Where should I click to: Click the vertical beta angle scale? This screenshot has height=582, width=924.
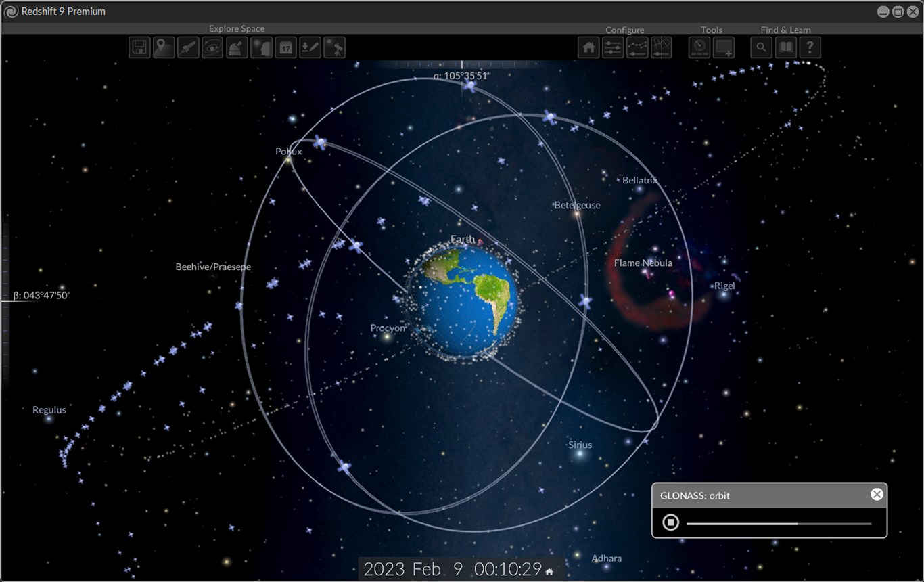pos(5,301)
